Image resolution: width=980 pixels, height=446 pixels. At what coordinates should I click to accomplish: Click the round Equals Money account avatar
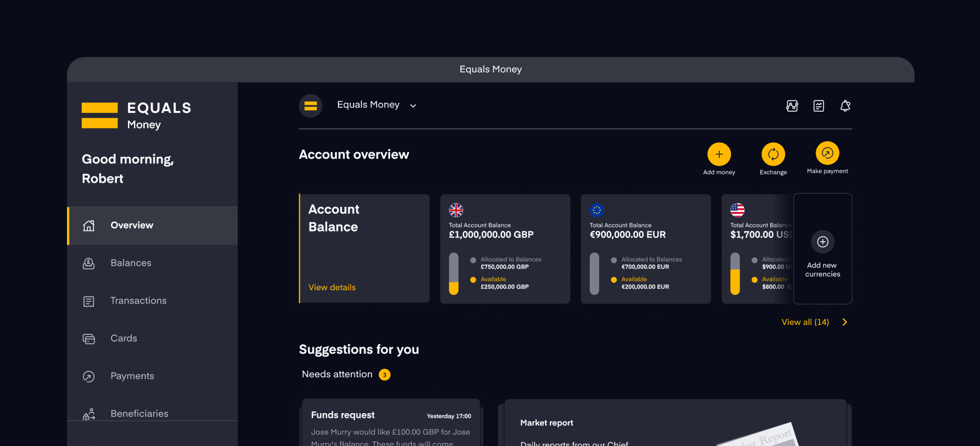(311, 106)
